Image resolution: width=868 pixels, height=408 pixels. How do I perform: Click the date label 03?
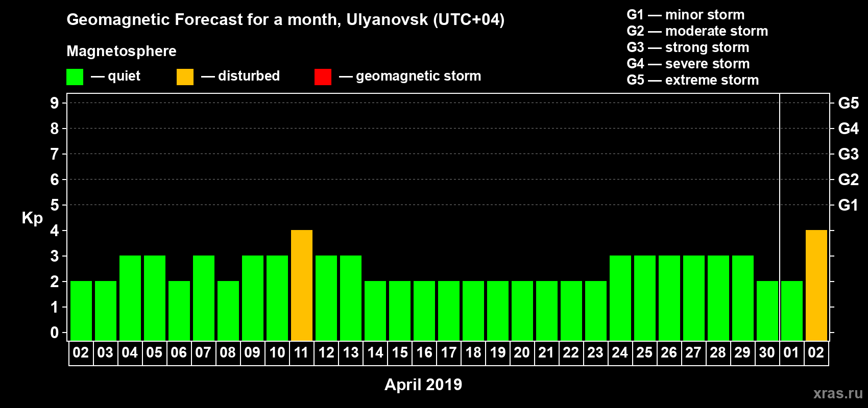point(105,353)
